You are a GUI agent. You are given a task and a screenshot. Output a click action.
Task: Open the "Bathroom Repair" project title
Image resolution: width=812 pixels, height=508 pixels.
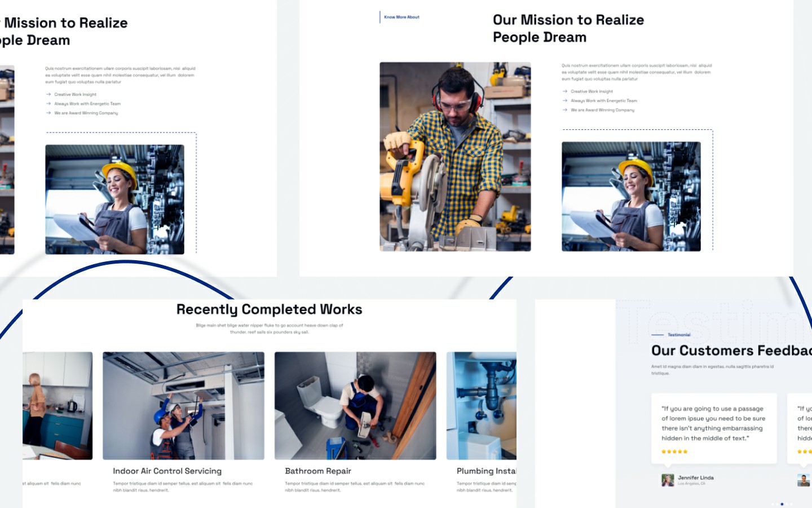(x=317, y=471)
